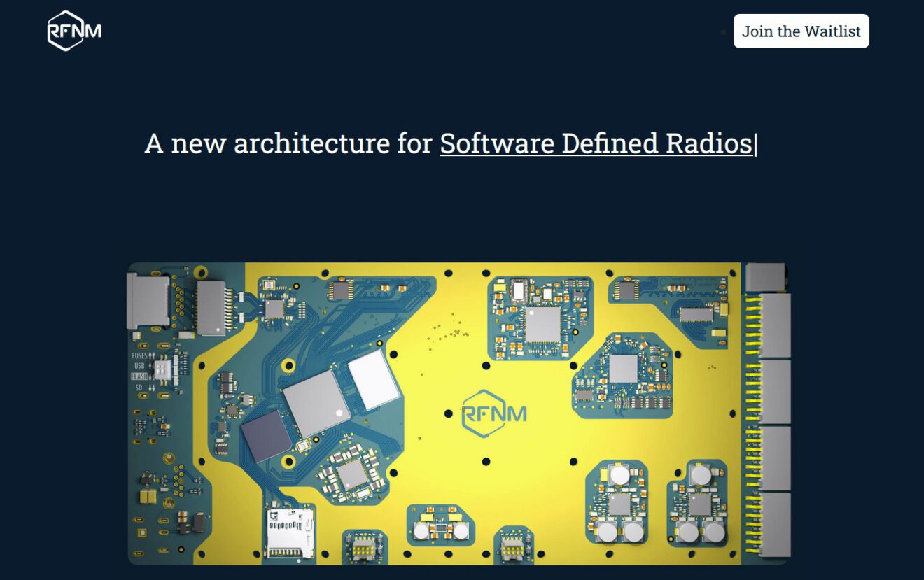Click the heading text "A new architecture for"
Image resolution: width=924 pixels, height=580 pixels.
(288, 143)
